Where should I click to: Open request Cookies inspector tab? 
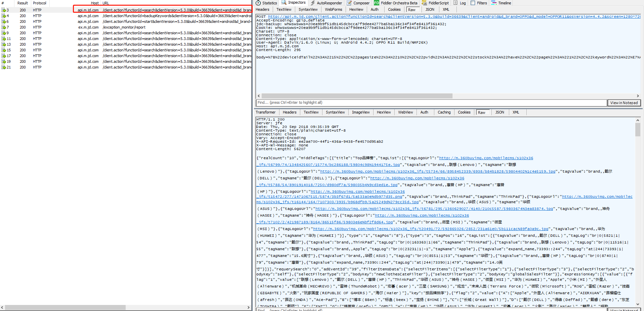(x=394, y=9)
